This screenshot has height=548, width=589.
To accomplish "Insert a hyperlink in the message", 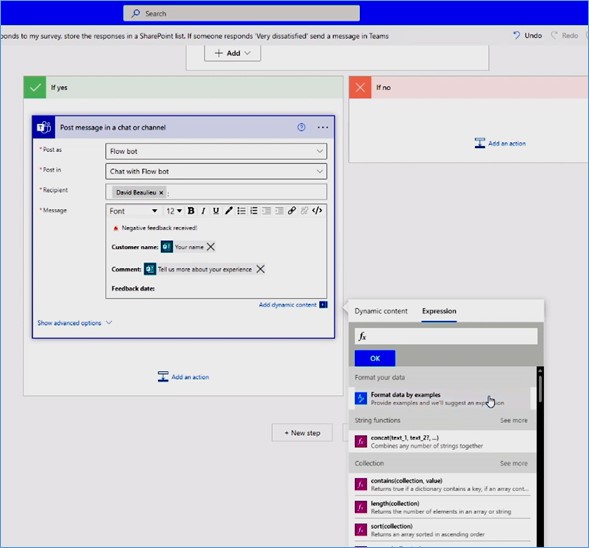I will coord(292,211).
